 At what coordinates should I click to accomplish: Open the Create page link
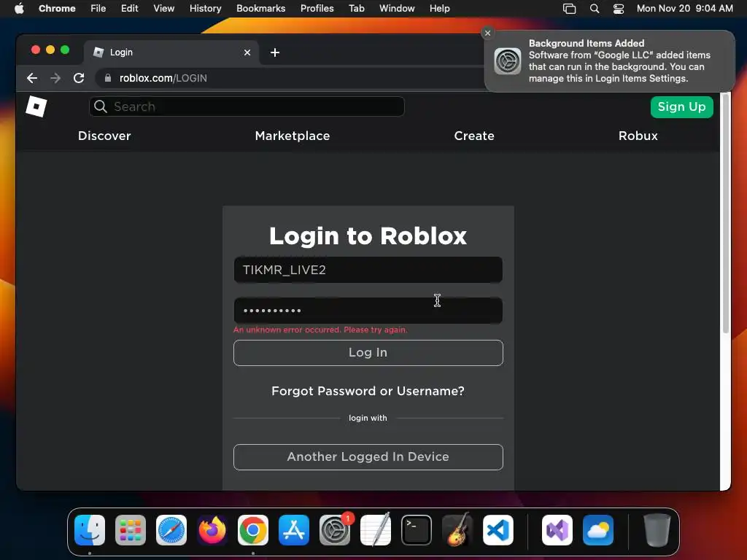(x=474, y=136)
